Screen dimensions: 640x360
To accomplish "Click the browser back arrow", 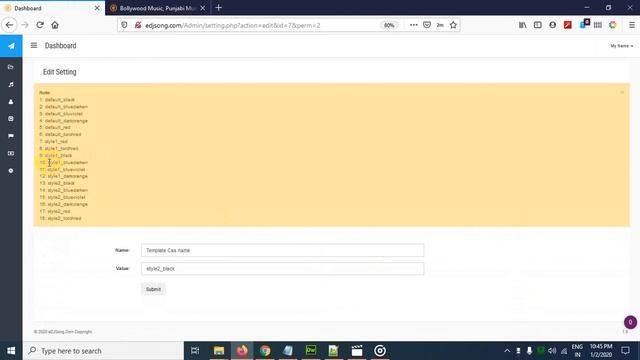I will coord(9,25).
